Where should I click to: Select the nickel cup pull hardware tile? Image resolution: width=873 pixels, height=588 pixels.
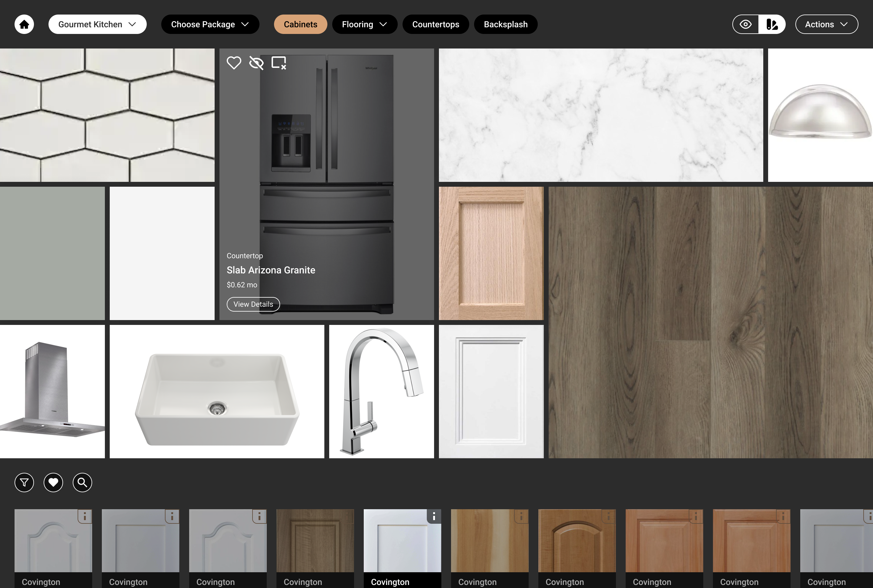click(821, 115)
